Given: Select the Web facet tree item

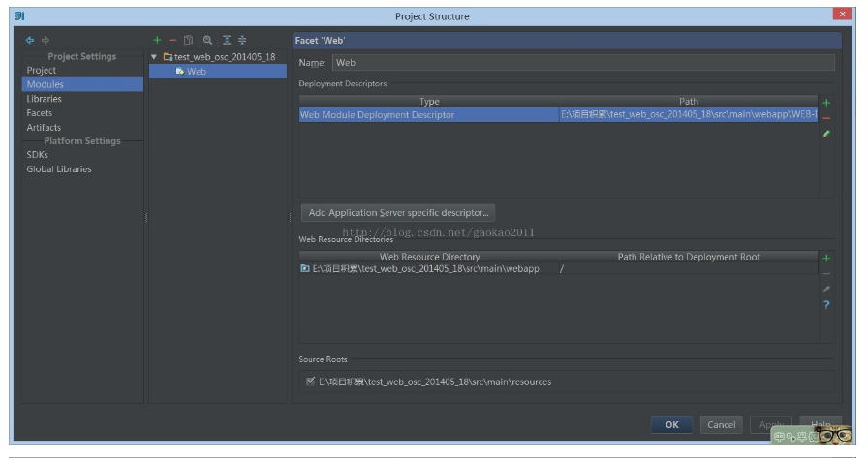Looking at the screenshot, I should click(x=218, y=72).
